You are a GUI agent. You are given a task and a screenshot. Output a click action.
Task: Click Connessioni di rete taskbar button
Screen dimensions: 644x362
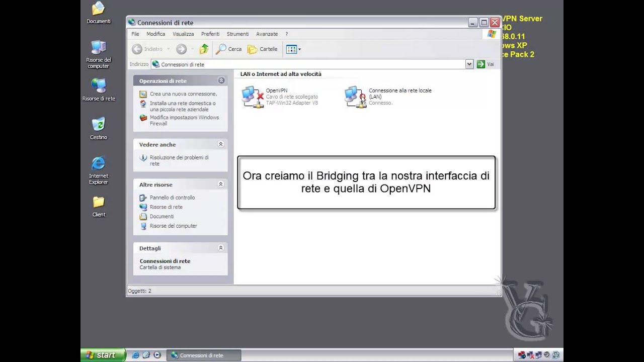click(x=204, y=355)
